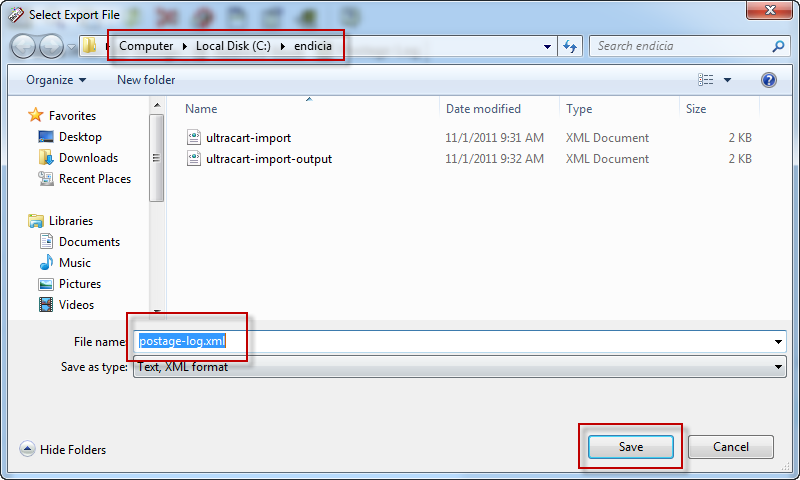Select the ultracart-import-output file
The height and width of the screenshot is (480, 800).
[x=269, y=159]
